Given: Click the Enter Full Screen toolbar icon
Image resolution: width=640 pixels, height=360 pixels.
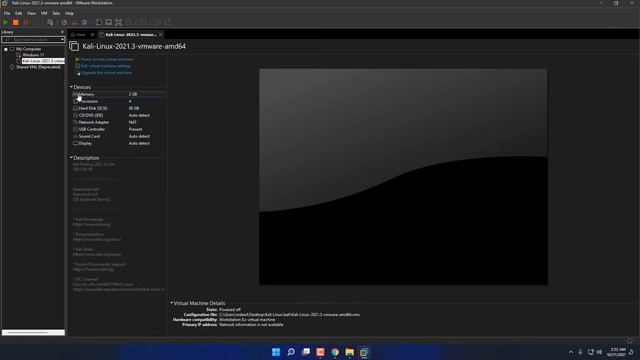Looking at the screenshot, I should (118, 22).
